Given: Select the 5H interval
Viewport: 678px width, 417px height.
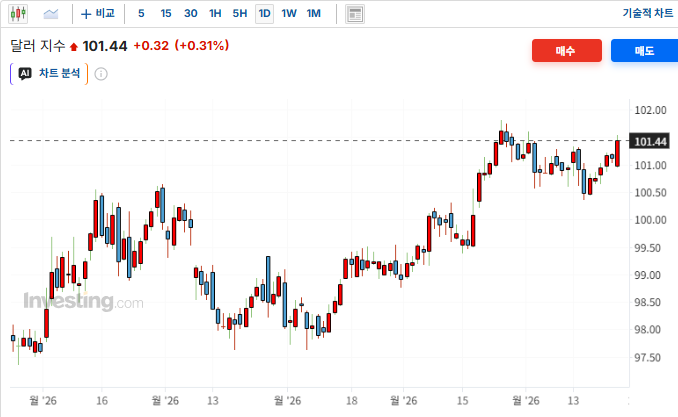Looking at the screenshot, I should click(240, 14).
